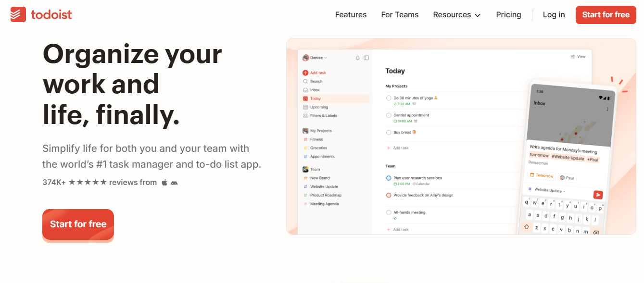
Task: Click the orange Tomorrow date chip
Action: pyautogui.click(x=542, y=176)
